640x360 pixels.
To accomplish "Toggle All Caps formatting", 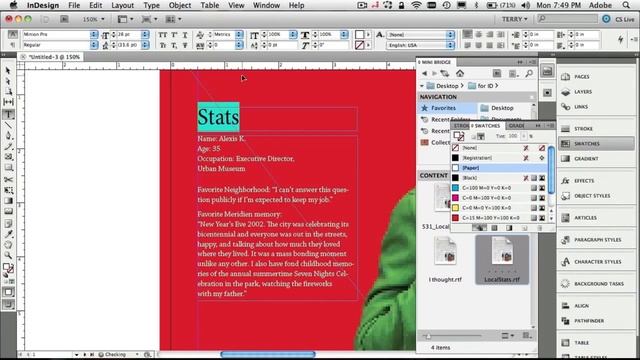I will pyautogui.click(x=163, y=35).
